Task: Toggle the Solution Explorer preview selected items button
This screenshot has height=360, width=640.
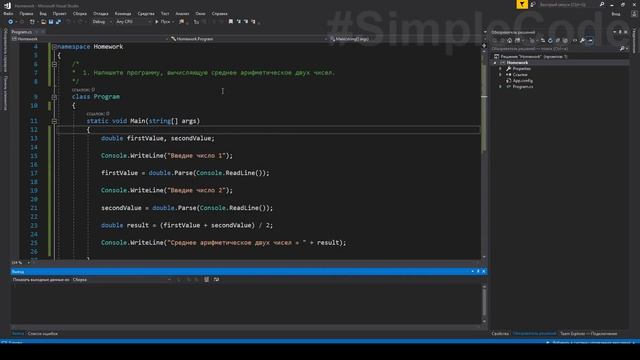Action: click(590, 40)
